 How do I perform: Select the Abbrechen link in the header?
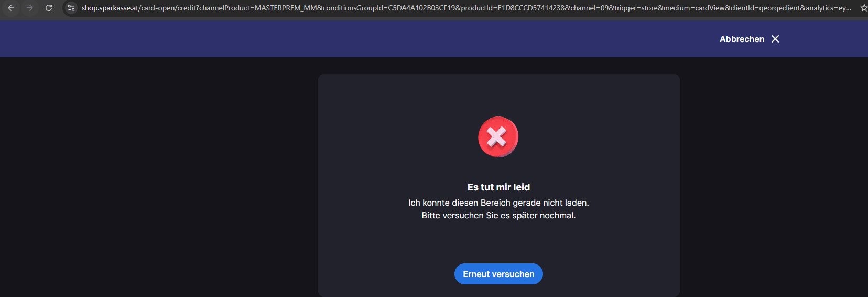point(742,39)
